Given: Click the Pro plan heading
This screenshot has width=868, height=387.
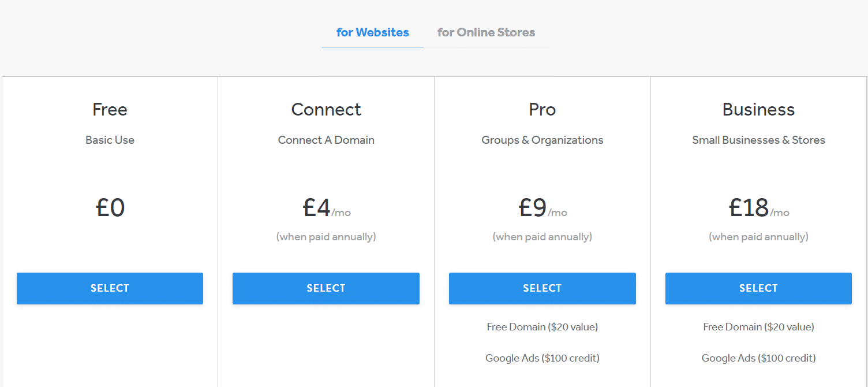Looking at the screenshot, I should [542, 109].
